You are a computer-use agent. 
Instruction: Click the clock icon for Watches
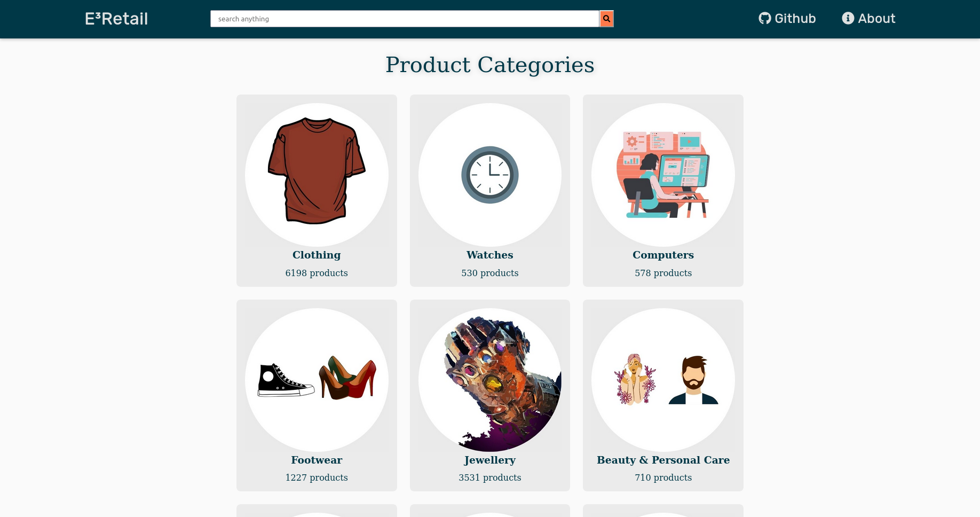coord(490,175)
